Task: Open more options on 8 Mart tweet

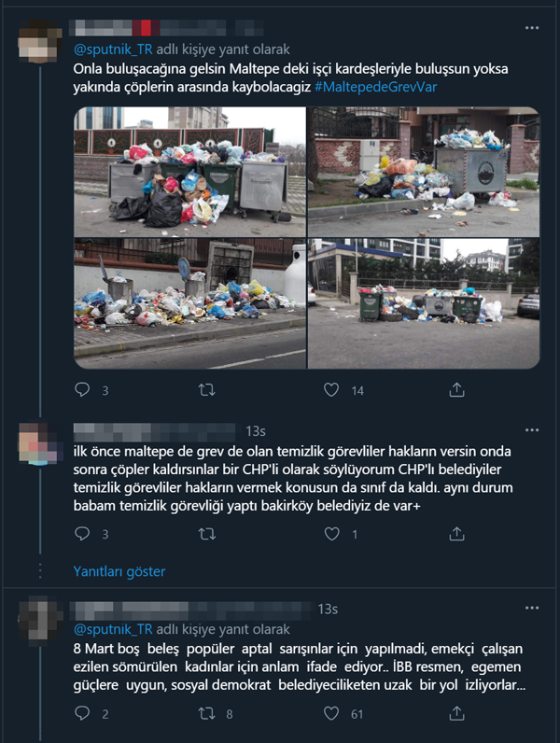Action: coord(532,608)
